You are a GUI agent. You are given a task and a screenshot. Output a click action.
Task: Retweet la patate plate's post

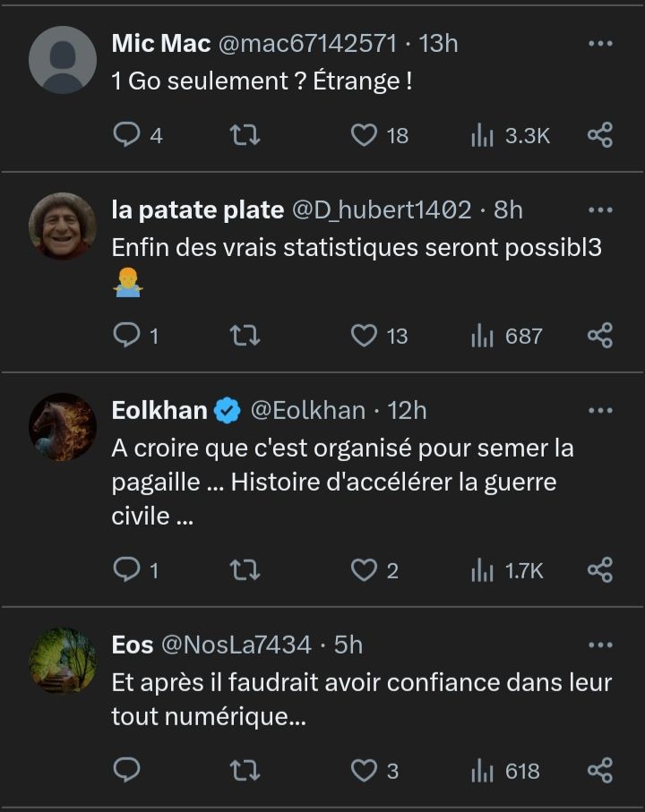click(x=245, y=336)
